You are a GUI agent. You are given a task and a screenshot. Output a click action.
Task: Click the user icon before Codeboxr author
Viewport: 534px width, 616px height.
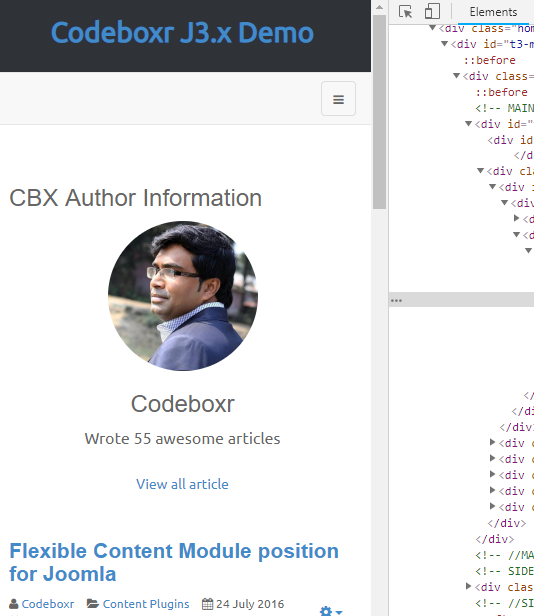(14, 604)
